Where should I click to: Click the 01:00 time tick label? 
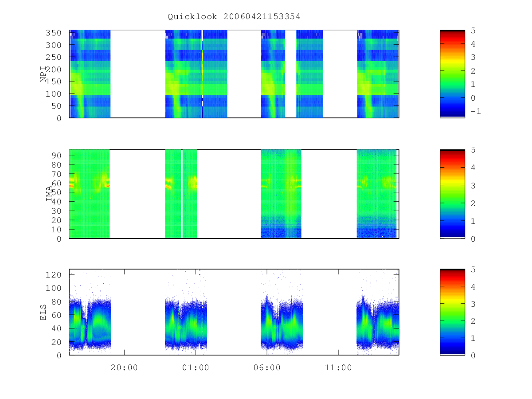(x=196, y=368)
